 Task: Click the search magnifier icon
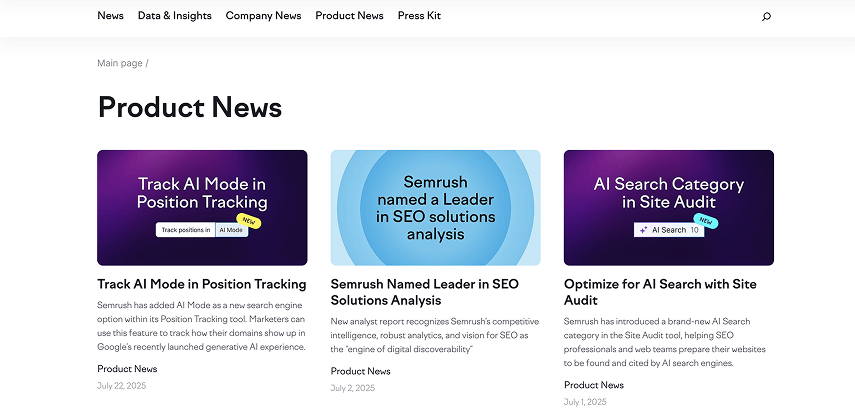tap(767, 16)
